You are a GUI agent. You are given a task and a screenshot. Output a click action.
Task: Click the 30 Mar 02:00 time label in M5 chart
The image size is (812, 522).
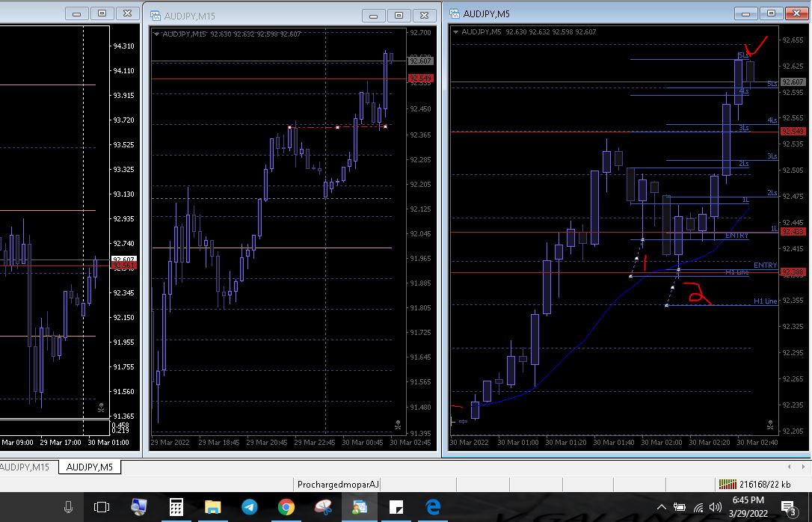661,442
